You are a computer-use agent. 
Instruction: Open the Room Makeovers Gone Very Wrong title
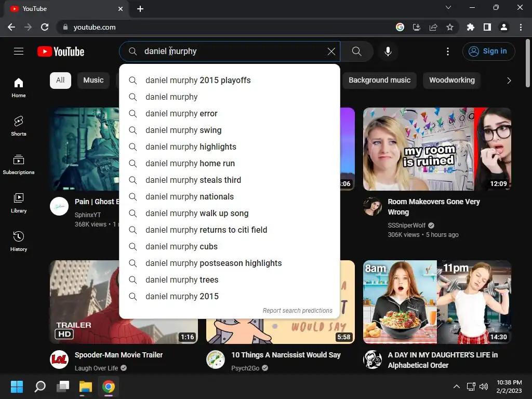point(434,207)
